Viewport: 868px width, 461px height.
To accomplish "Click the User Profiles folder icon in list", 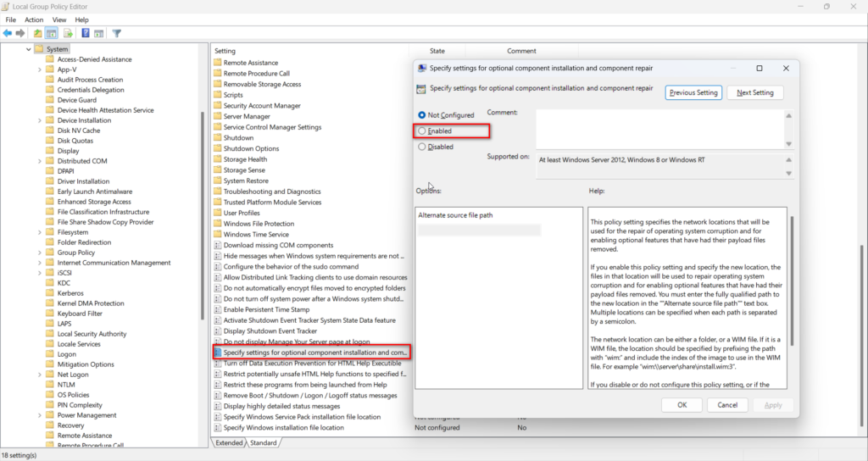I will (218, 213).
